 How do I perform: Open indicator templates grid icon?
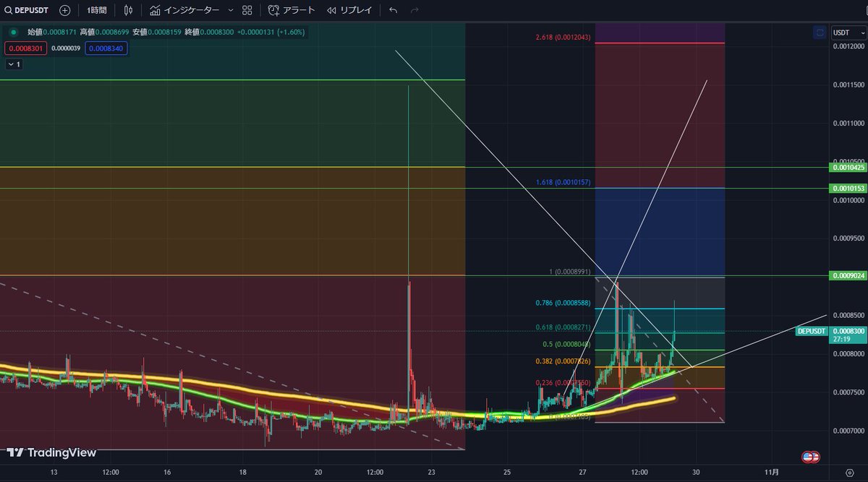[x=247, y=10]
